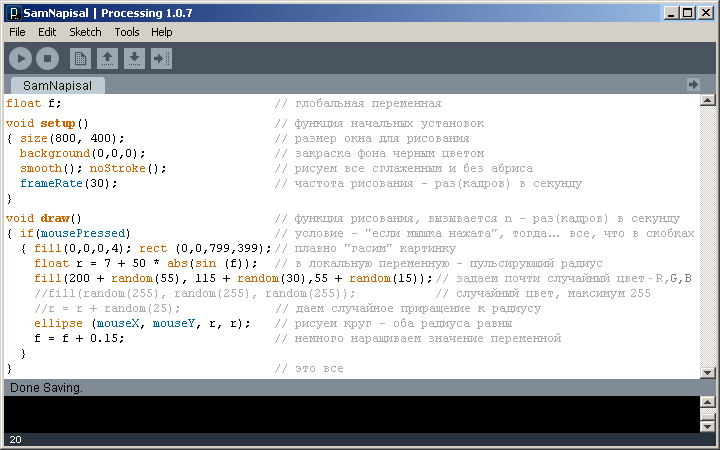This screenshot has width=720, height=450.
Task: Open the Edit menu
Action: click(x=47, y=32)
